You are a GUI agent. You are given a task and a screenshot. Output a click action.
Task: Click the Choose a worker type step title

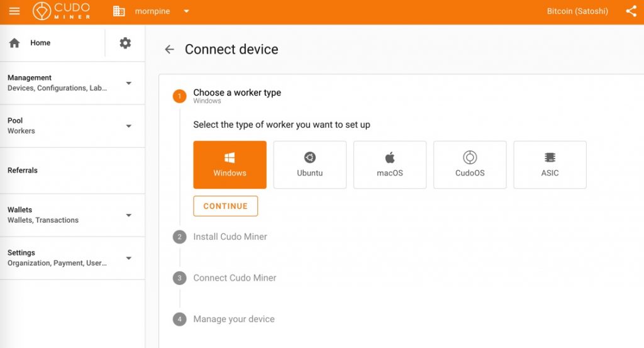tap(237, 93)
